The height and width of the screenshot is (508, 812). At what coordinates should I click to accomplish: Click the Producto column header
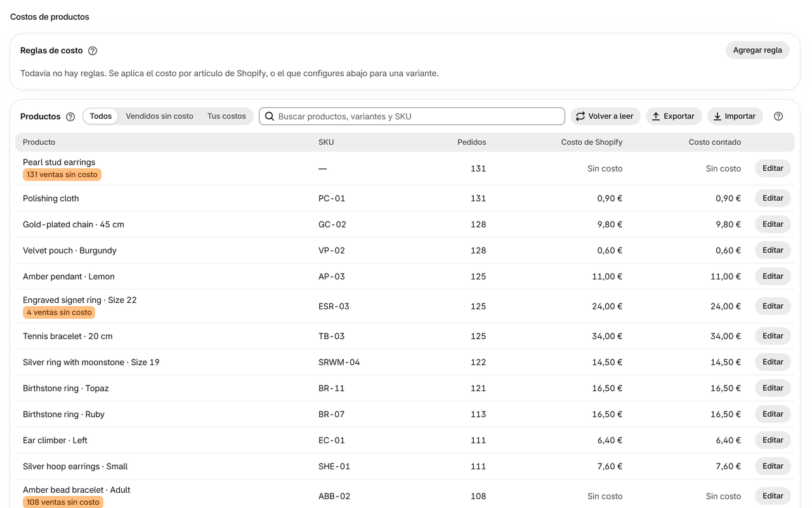pos(39,142)
